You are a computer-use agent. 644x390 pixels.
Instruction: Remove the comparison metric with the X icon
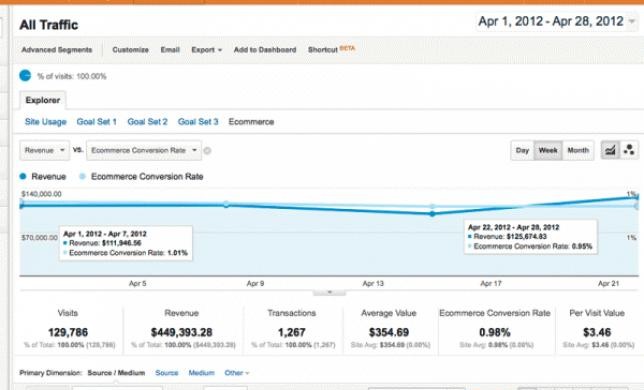click(207, 151)
